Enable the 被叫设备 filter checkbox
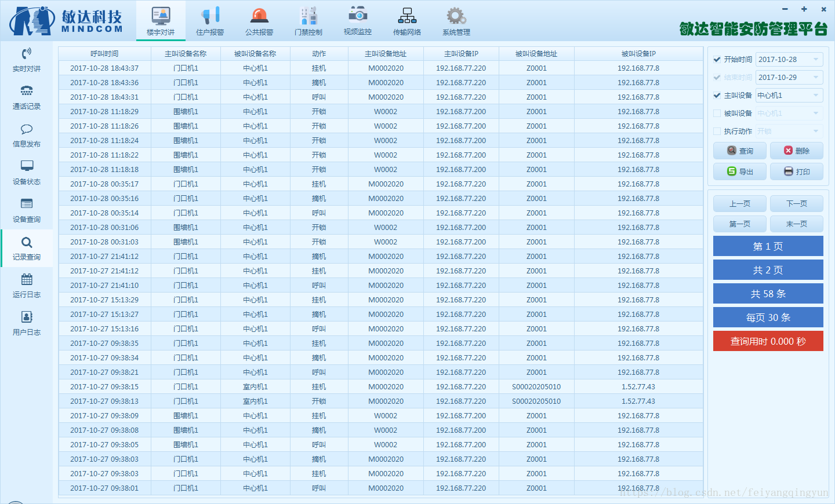The image size is (835, 504). tap(717, 113)
